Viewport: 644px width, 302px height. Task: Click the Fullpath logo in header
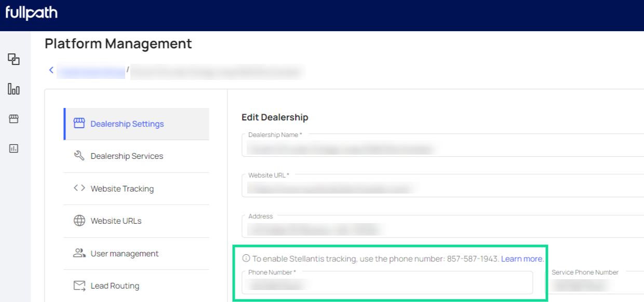(32, 14)
